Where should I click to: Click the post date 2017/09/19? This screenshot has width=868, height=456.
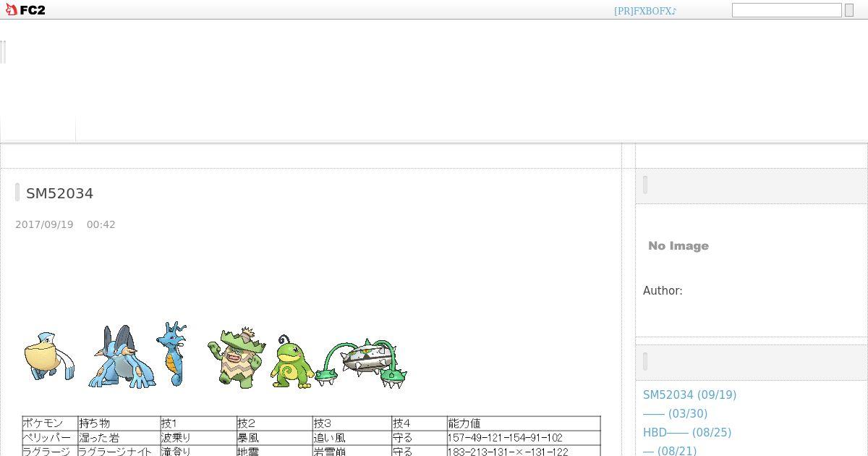(x=44, y=224)
